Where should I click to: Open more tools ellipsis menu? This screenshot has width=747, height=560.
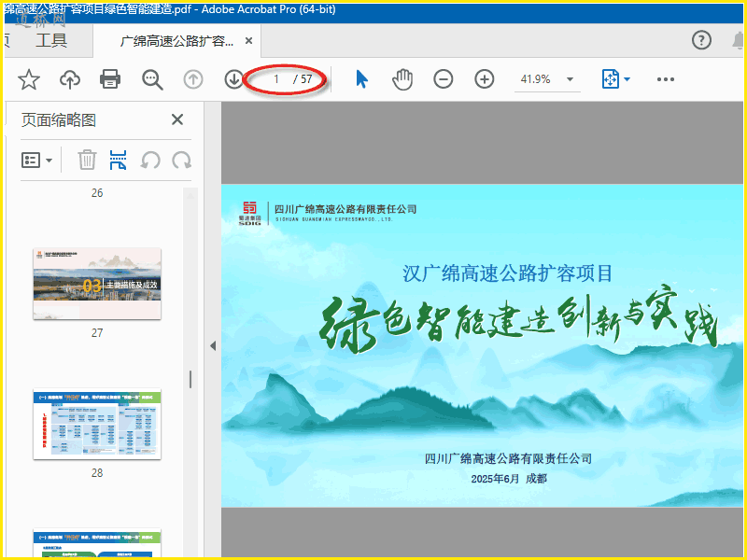[x=666, y=79]
